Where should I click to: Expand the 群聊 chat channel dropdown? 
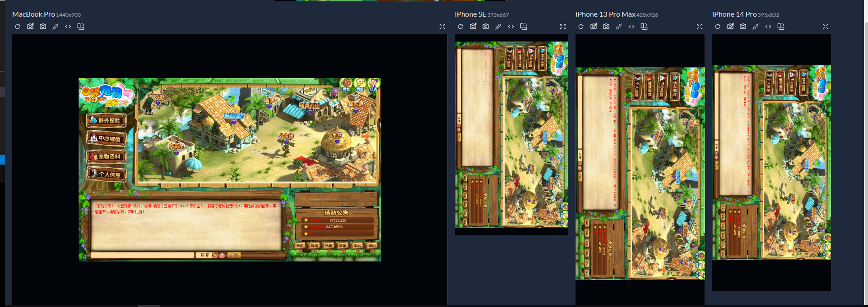[x=214, y=255]
